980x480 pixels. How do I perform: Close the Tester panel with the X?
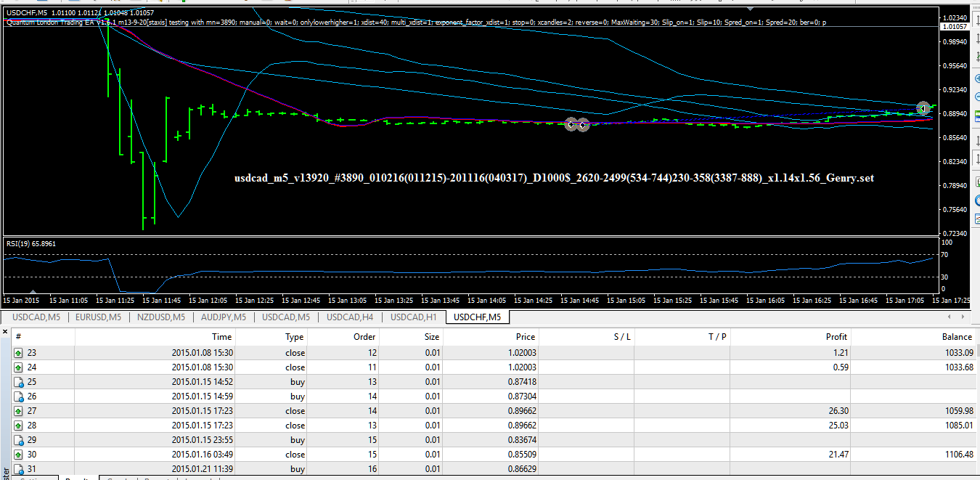(x=4, y=332)
